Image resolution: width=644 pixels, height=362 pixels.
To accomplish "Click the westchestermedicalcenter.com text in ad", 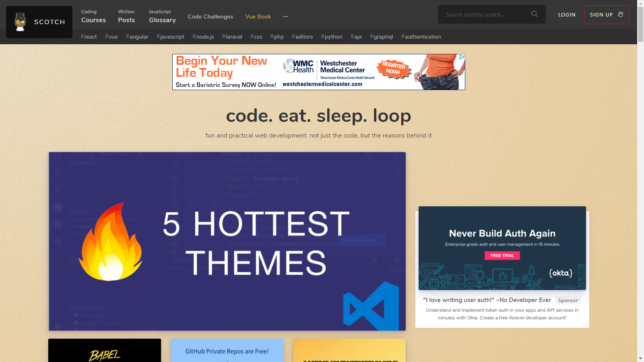I will click(x=322, y=84).
